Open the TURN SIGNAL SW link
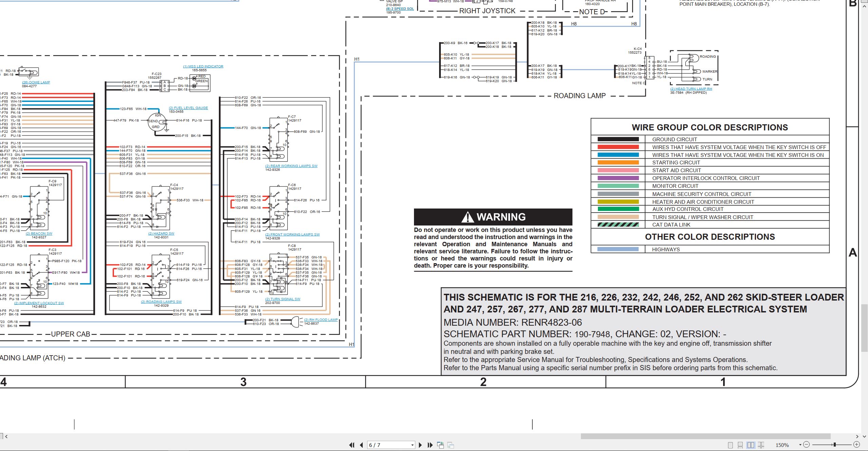 pos(283,299)
